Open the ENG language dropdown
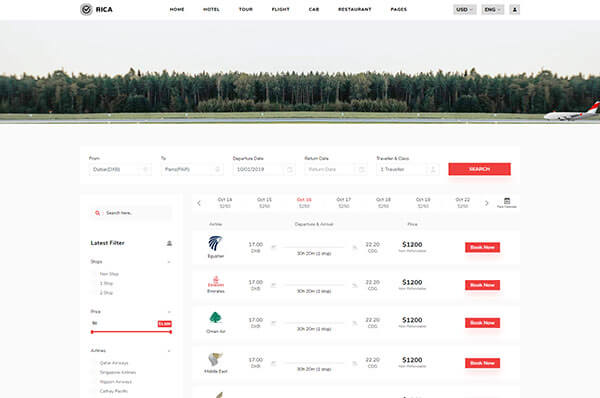The image size is (600, 398). click(492, 10)
